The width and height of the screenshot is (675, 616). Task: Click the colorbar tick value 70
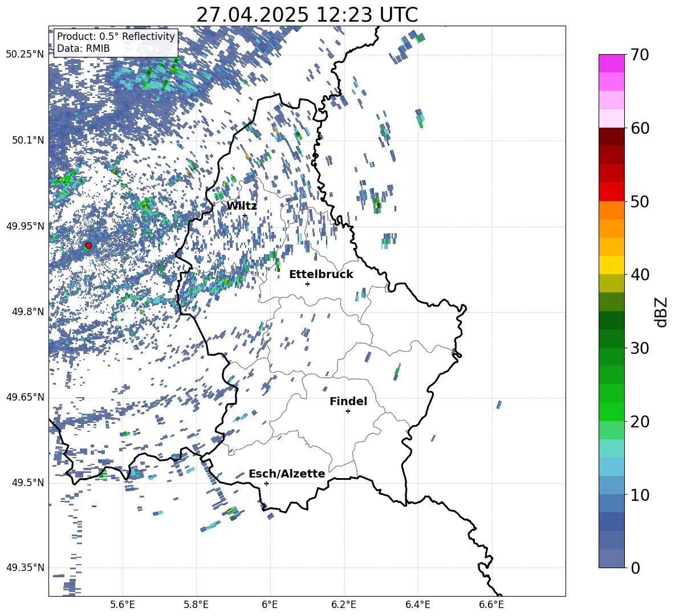coord(639,55)
